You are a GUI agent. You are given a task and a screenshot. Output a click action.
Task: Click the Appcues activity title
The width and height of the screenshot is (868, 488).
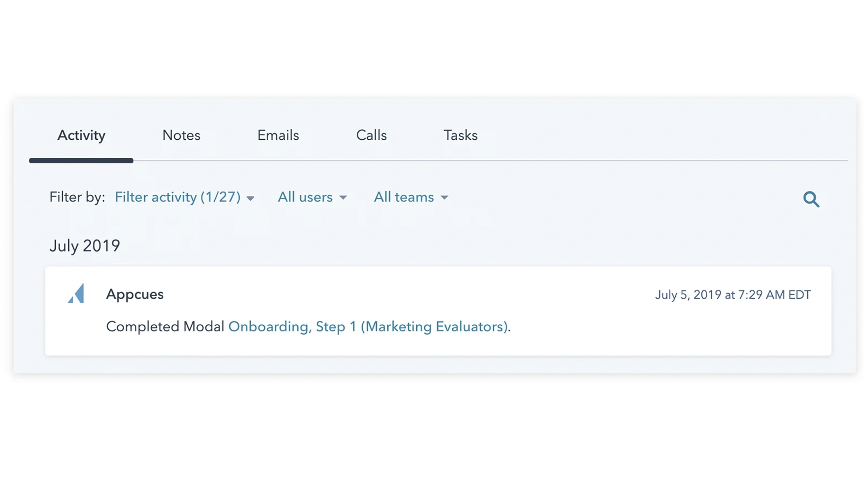click(x=135, y=294)
